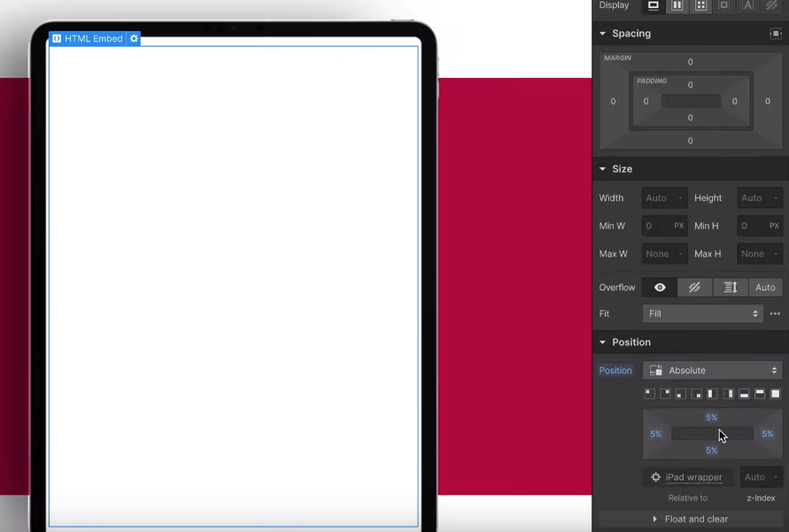Click the blue Position label
The image size is (789, 532).
coord(615,371)
